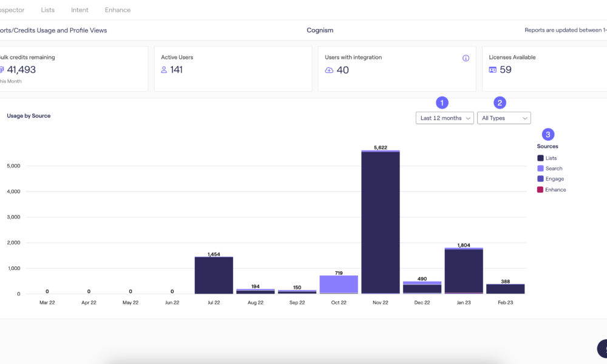Click the Sep 22 bar in the chart

pos(297,292)
